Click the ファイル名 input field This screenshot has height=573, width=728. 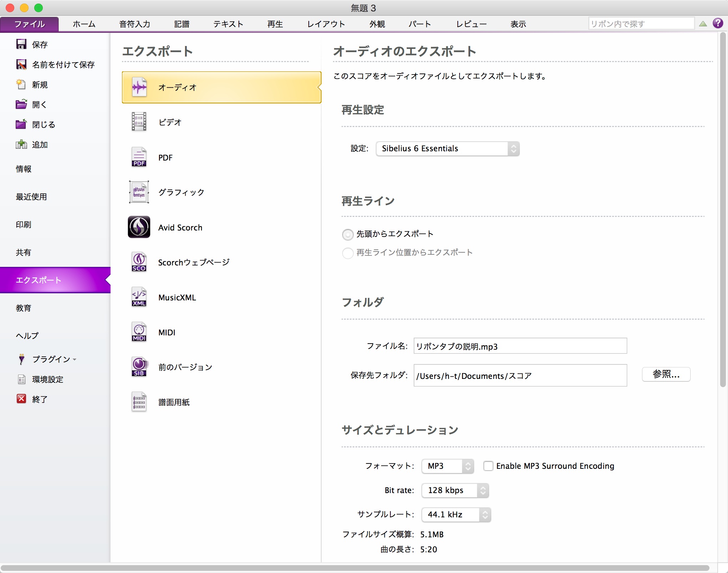520,346
